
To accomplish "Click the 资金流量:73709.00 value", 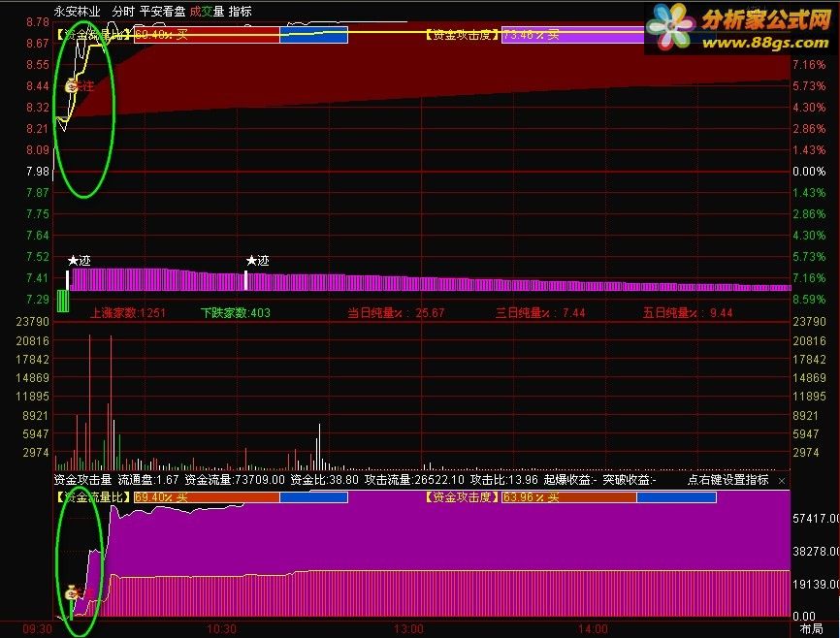I will click(234, 480).
